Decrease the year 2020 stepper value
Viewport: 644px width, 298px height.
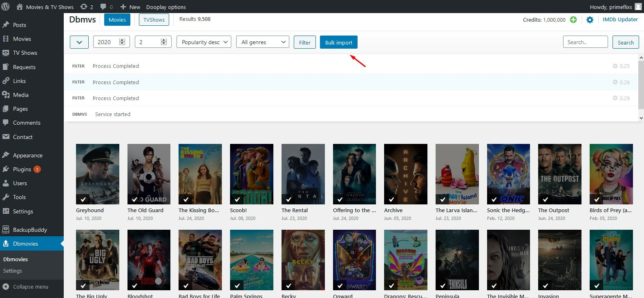click(x=122, y=44)
